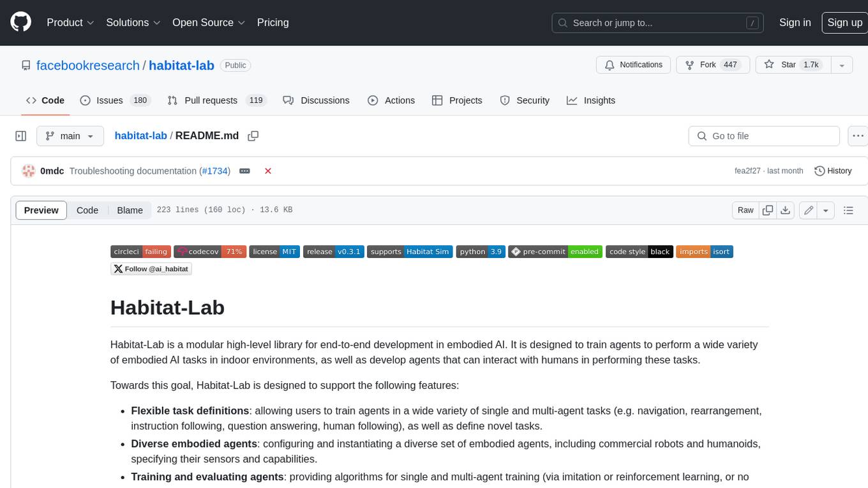Open the star lists dropdown arrow

(x=842, y=65)
